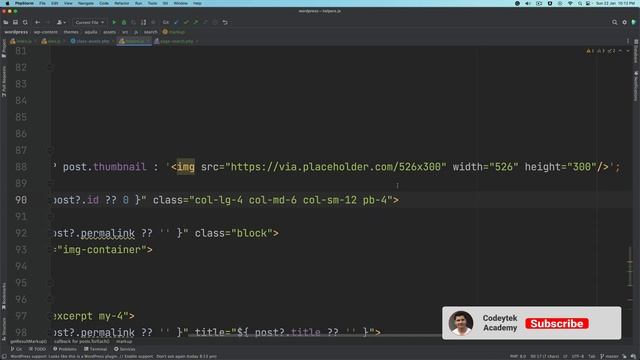Viewport: 640px width, 360px height.
Task: Navigate back with the left arrow icon
Action: point(37,22)
